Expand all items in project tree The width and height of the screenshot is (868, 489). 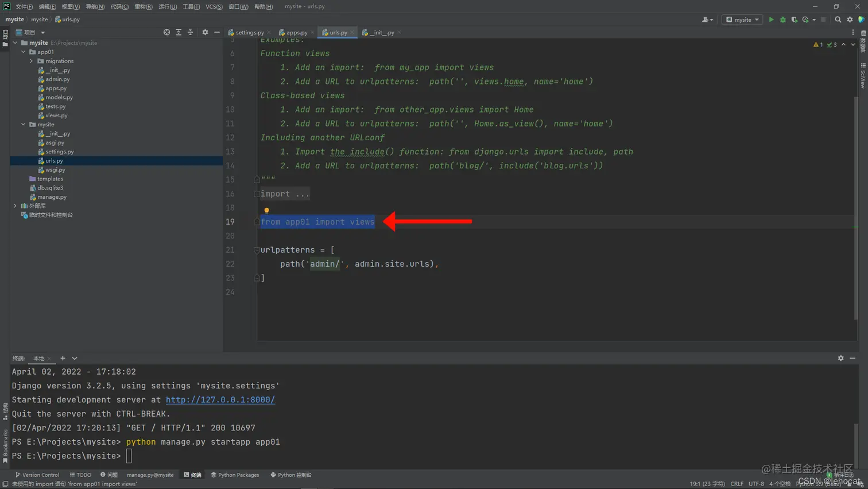(x=179, y=32)
